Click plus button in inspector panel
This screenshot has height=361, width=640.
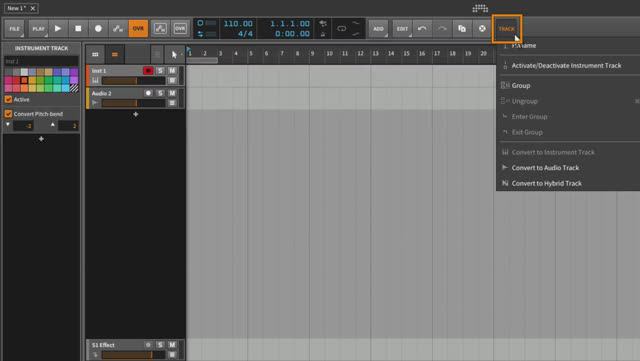tap(41, 139)
